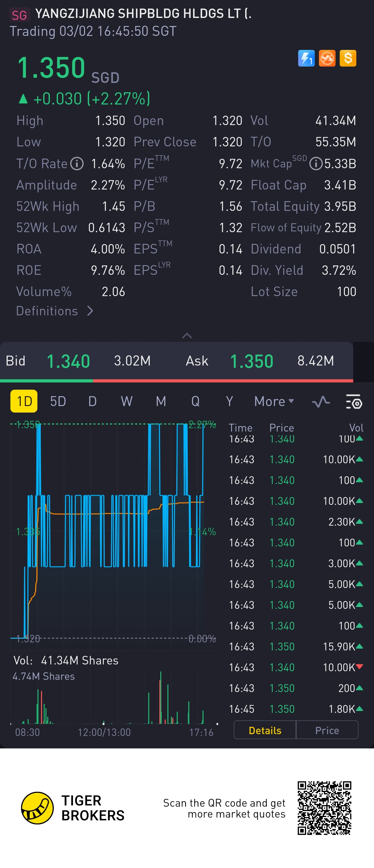Switch to the 5D chart tab

(58, 401)
